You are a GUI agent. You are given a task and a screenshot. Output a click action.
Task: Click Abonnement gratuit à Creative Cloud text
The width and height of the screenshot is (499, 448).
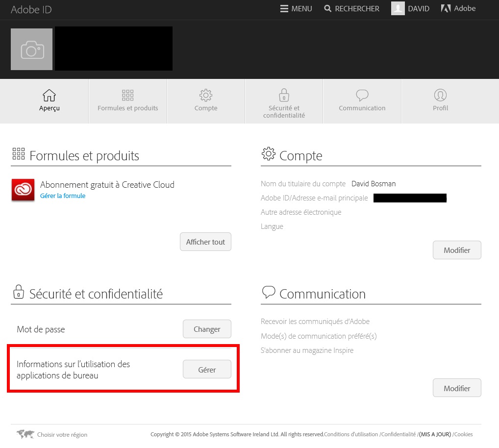[x=107, y=185]
